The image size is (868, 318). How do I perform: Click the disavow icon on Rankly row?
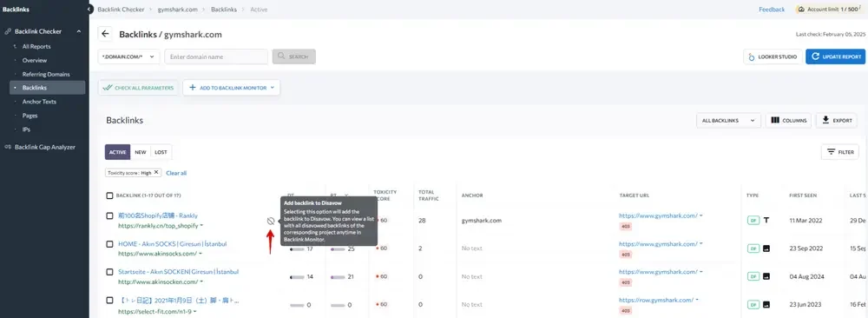[270, 221]
